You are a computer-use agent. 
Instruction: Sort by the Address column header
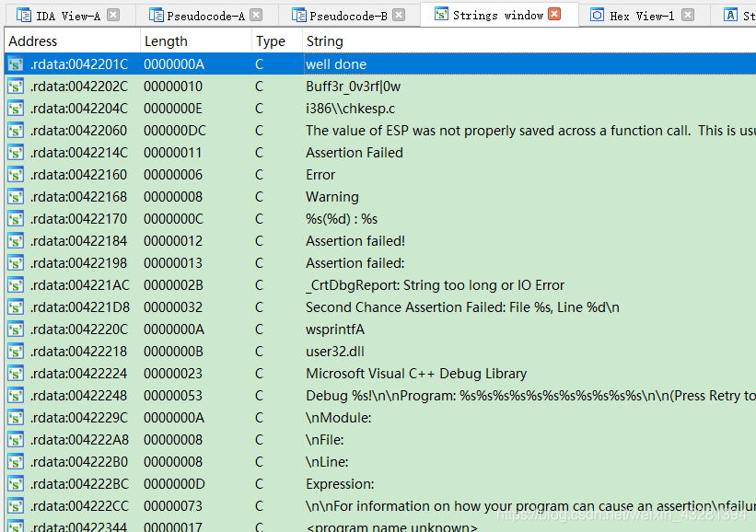click(x=73, y=41)
